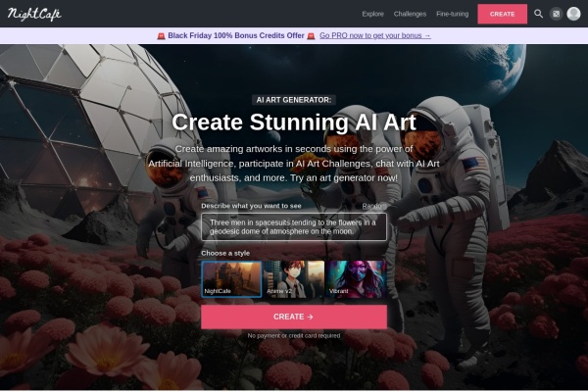This screenshot has width=588, height=392.
Task: Click the No payment or credit card required note
Action: 294,336
